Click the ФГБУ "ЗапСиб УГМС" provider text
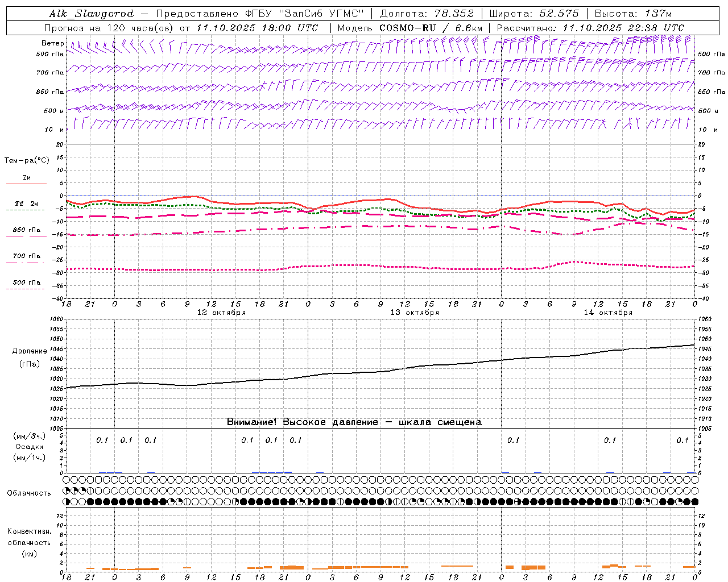The width and height of the screenshot is (728, 582). (305, 14)
